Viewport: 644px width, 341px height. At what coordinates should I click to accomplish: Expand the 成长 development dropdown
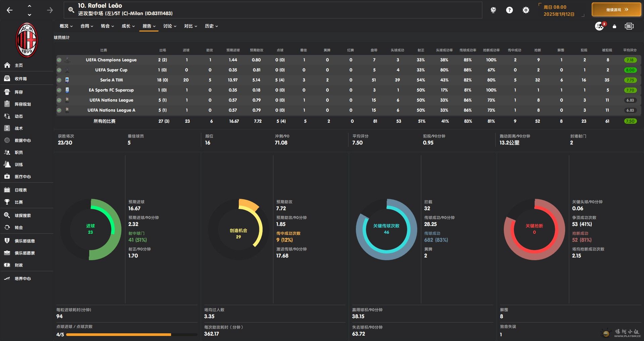(x=128, y=26)
